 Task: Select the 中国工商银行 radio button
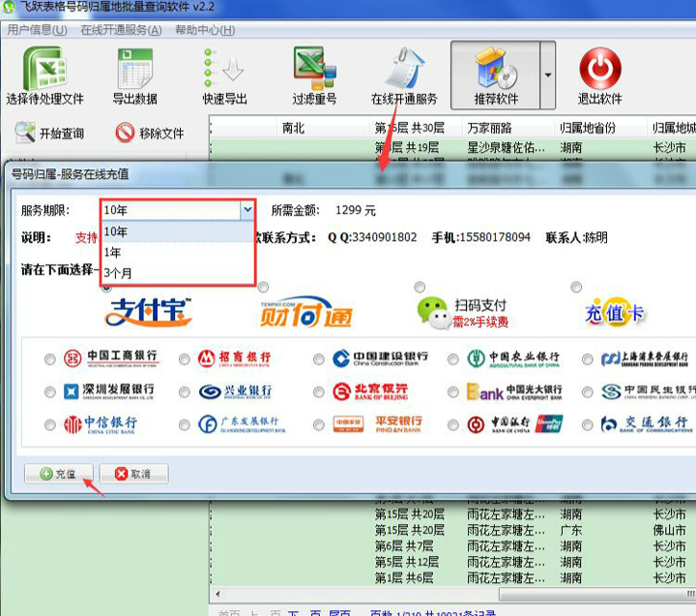[49, 359]
